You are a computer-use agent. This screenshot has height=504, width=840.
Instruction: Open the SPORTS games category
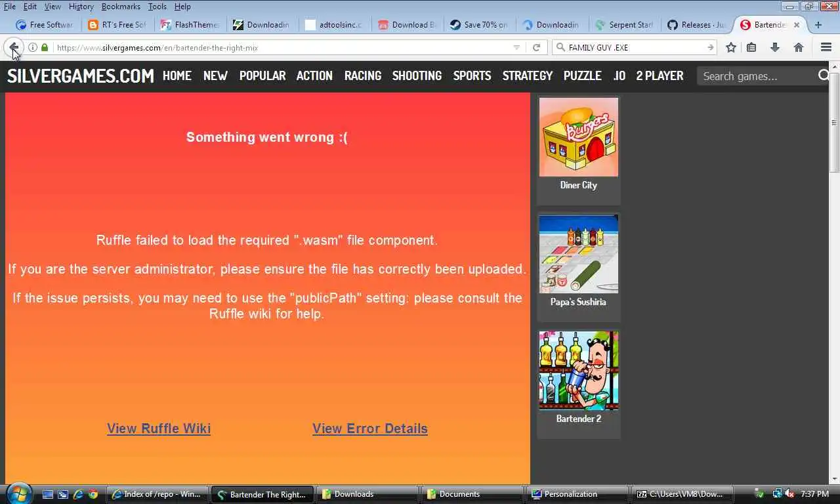click(x=472, y=76)
